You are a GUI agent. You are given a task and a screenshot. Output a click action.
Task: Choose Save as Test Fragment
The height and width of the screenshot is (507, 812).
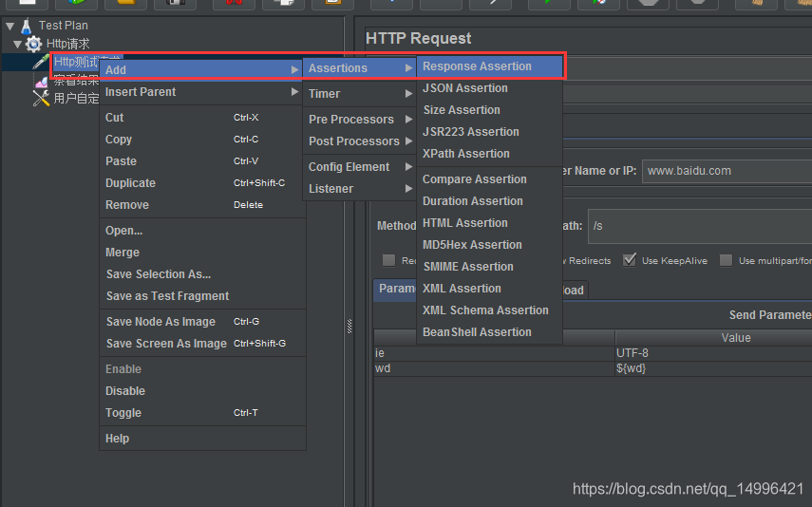click(201, 295)
